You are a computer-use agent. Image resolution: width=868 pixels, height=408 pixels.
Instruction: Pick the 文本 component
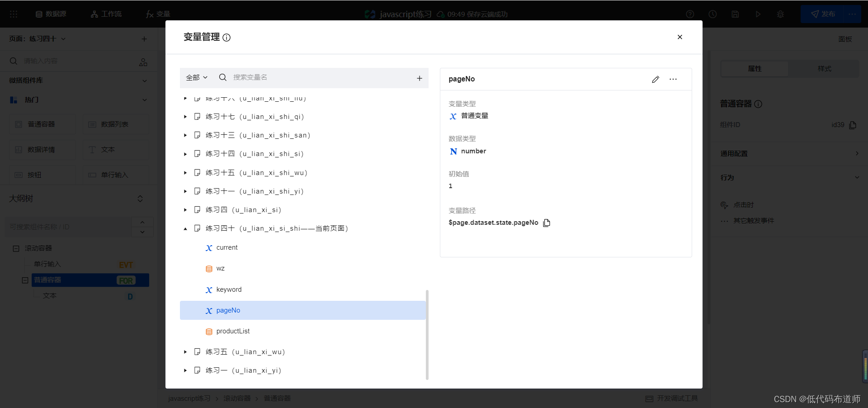tap(116, 150)
